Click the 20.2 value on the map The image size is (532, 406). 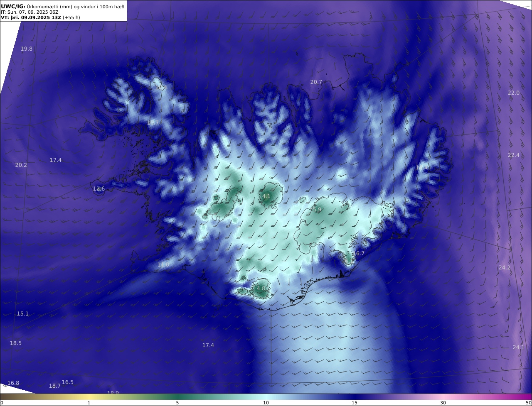pyautogui.click(x=21, y=165)
